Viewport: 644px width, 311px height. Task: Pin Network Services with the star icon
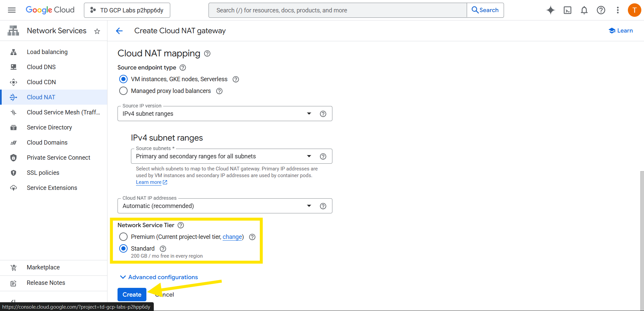coord(97,31)
